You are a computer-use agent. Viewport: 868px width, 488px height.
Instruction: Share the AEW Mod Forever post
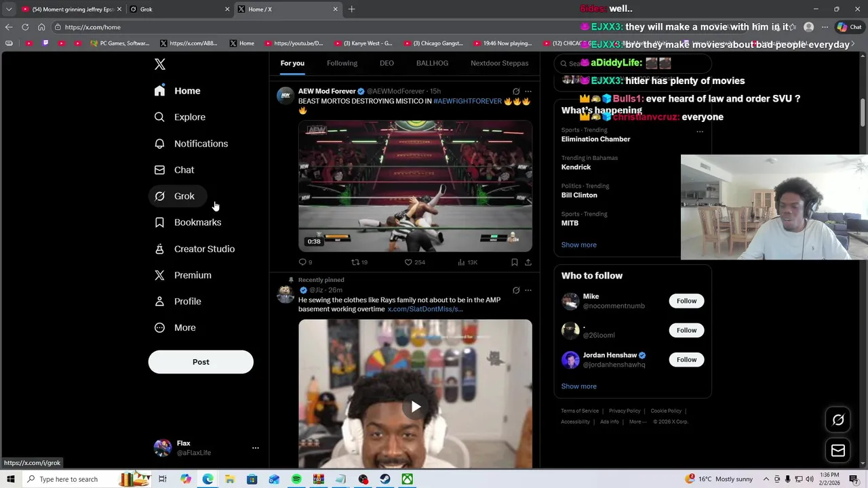click(528, 262)
